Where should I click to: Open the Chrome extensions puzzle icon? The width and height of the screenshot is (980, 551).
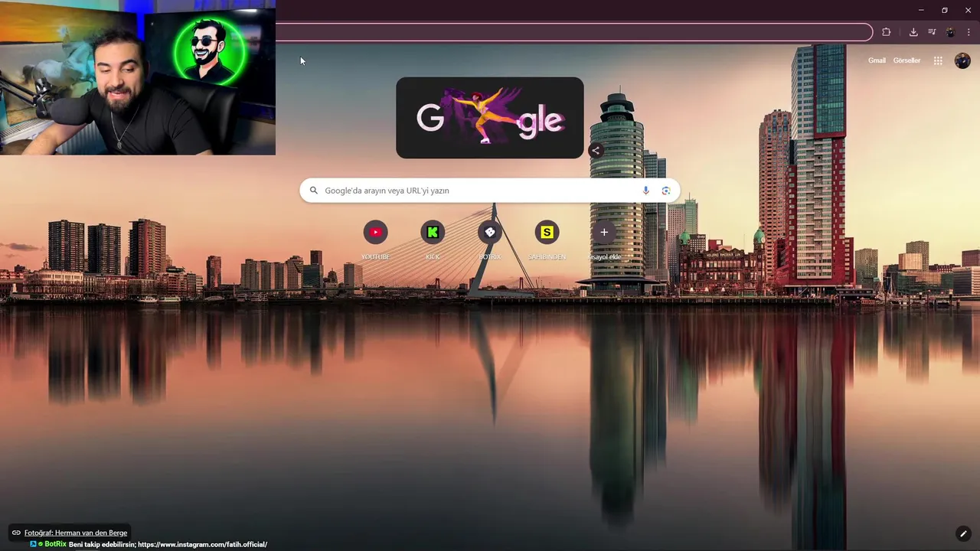coord(886,32)
